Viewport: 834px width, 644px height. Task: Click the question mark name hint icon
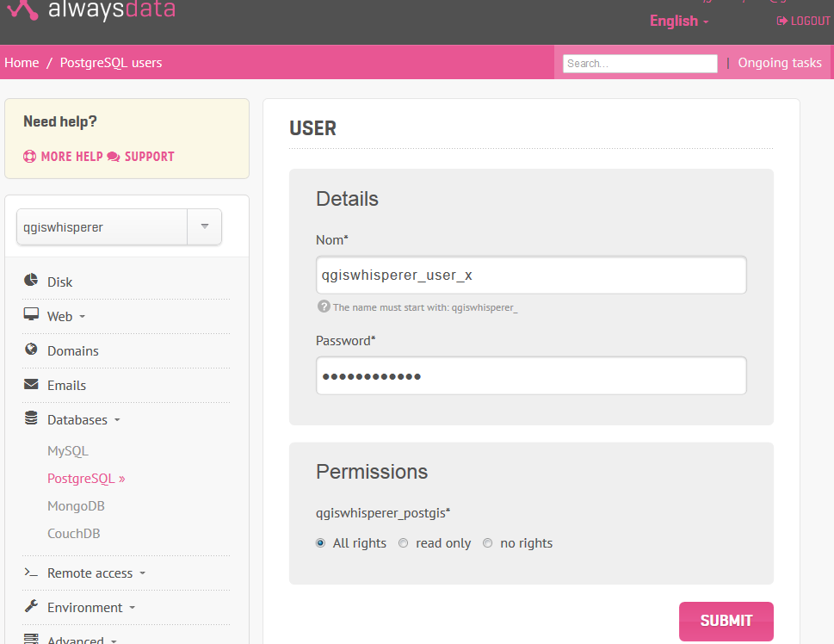point(324,307)
